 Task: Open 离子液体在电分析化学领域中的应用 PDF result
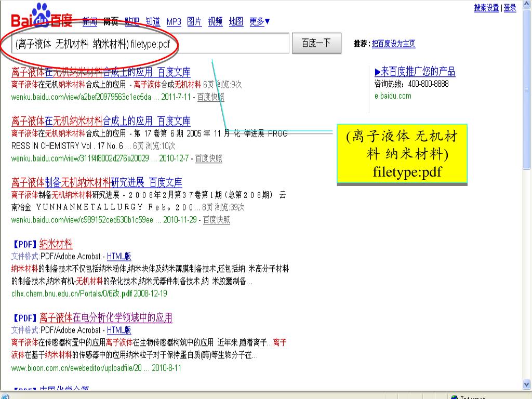point(106,317)
